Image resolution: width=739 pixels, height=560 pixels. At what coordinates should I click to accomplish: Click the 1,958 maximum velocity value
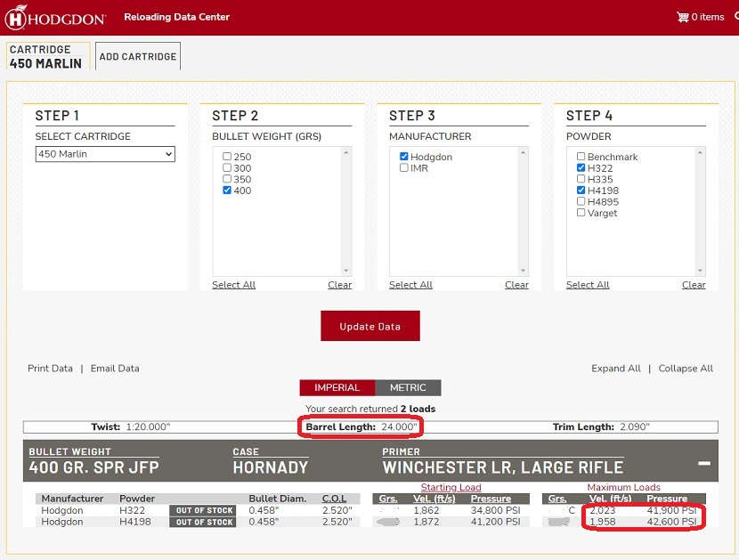[x=602, y=522]
